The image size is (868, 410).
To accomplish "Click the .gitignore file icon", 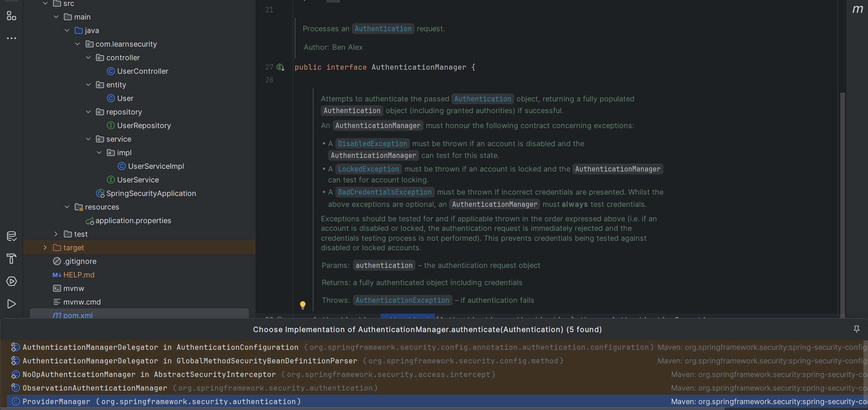I will (57, 261).
